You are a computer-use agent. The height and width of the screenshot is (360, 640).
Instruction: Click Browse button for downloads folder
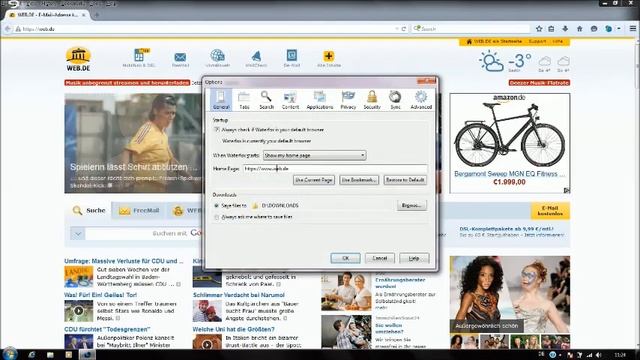pyautogui.click(x=411, y=205)
